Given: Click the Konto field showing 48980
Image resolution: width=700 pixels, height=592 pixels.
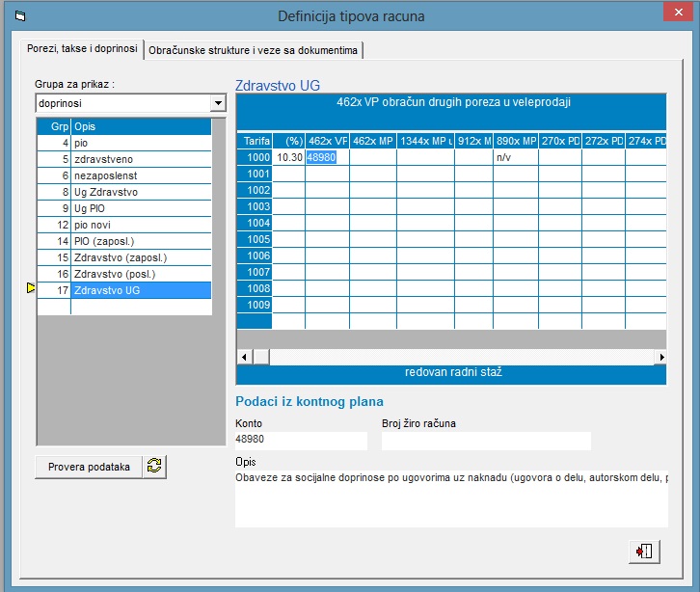Looking at the screenshot, I should (x=301, y=440).
